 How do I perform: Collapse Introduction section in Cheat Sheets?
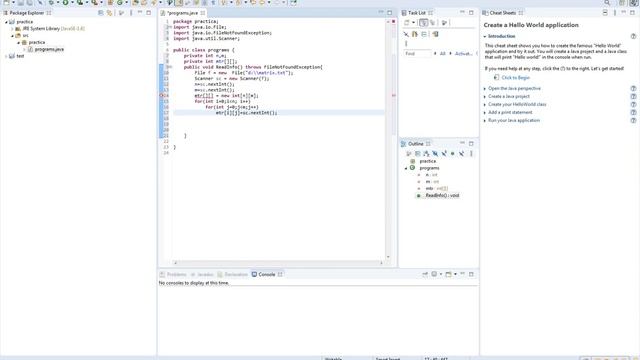click(x=485, y=36)
